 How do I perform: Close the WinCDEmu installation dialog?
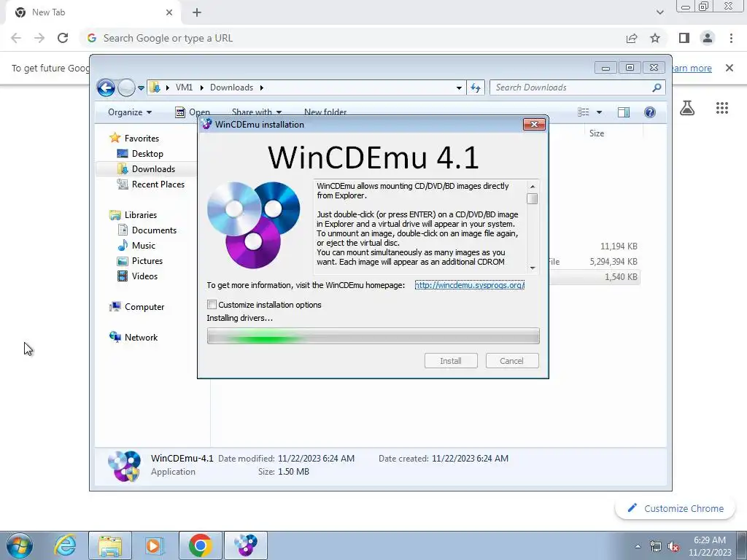pos(534,124)
